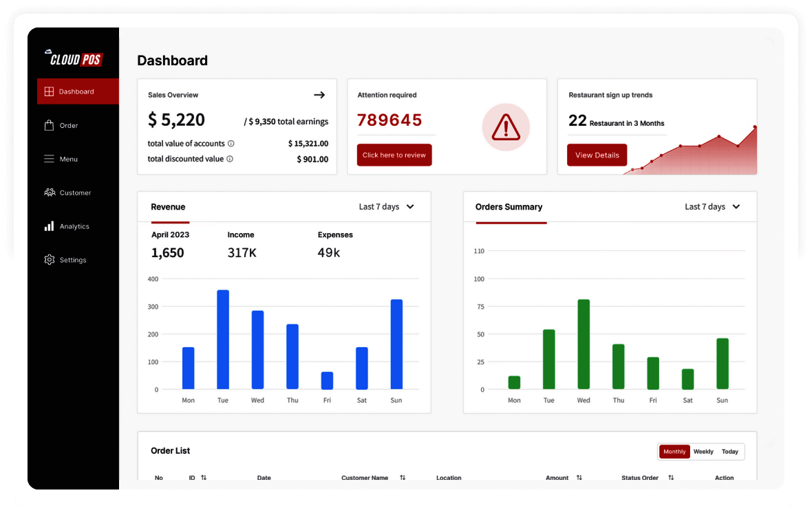Click the Sales Overview arrow icon
Viewport: 812px width, 506px height.
[x=319, y=95]
